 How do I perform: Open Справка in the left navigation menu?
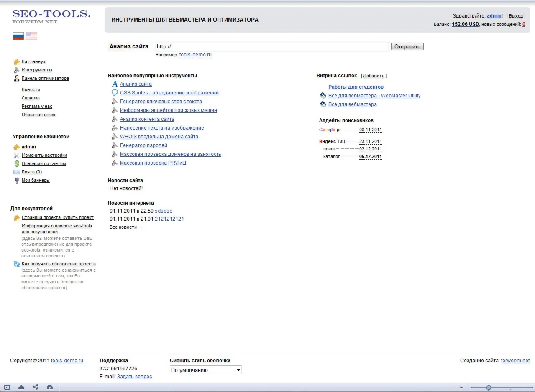[x=31, y=98]
